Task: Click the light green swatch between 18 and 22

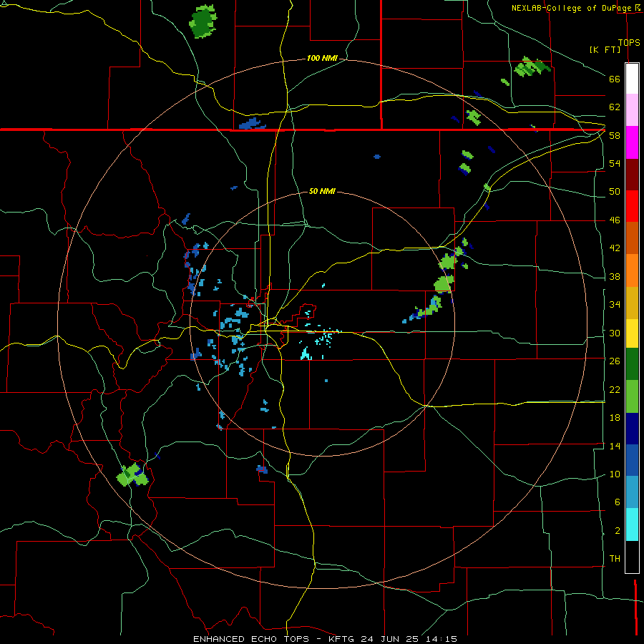Action: (x=632, y=396)
